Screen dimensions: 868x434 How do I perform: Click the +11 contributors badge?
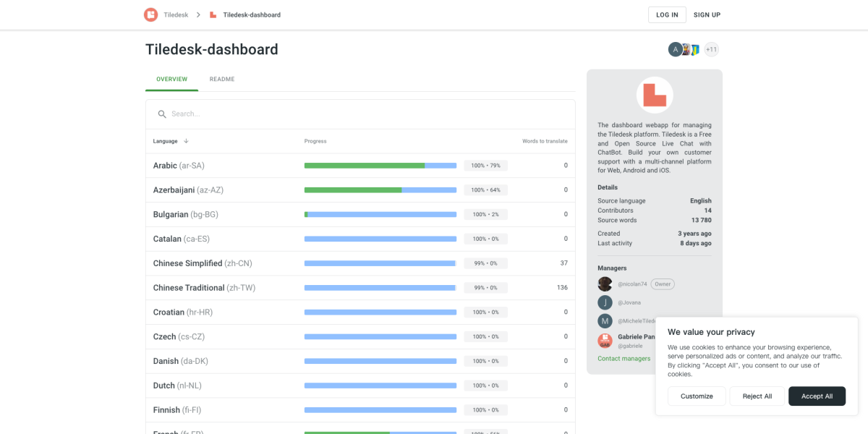711,49
